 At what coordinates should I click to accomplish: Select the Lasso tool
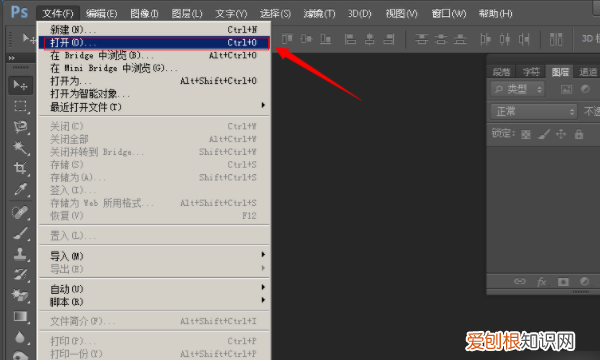pyautogui.click(x=20, y=127)
